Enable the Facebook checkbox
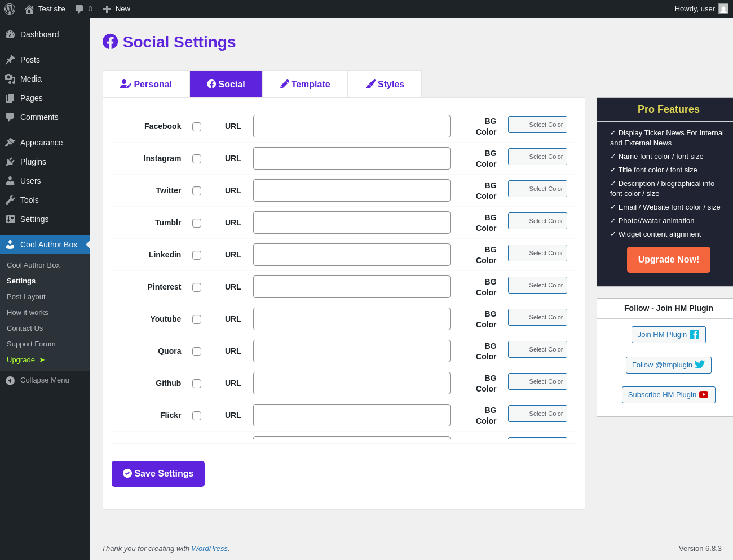Screen dimensions: 733x560 point(197,127)
